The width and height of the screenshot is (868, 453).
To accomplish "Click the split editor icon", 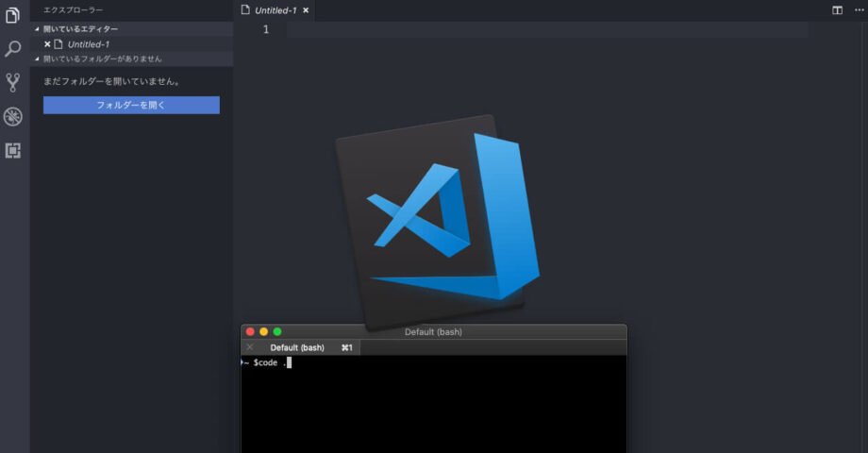I will click(837, 10).
